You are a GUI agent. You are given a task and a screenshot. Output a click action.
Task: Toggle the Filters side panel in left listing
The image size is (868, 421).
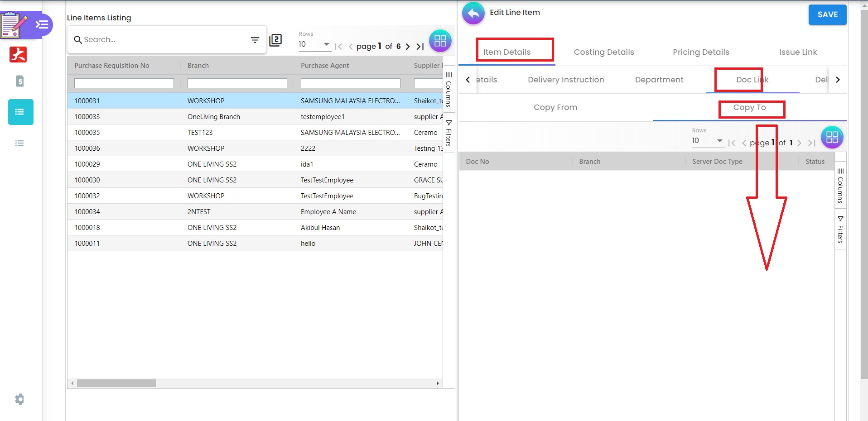[x=448, y=134]
